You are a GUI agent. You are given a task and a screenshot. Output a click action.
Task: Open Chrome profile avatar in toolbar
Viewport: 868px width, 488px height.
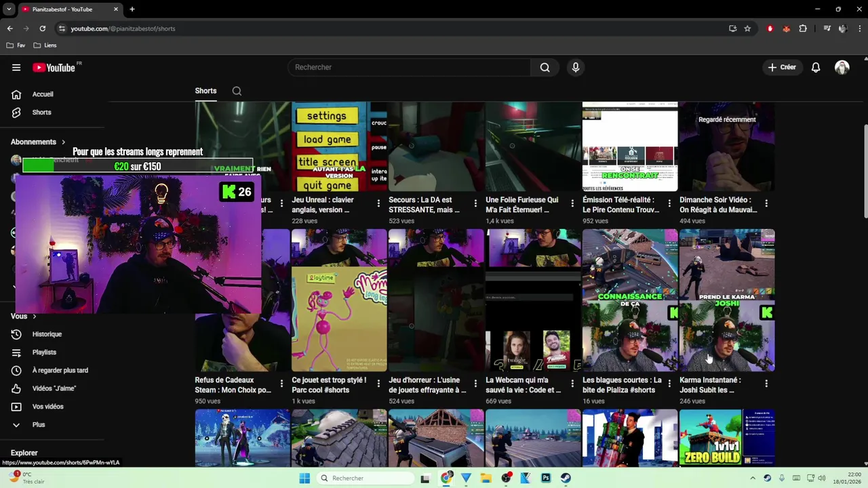[x=843, y=28]
